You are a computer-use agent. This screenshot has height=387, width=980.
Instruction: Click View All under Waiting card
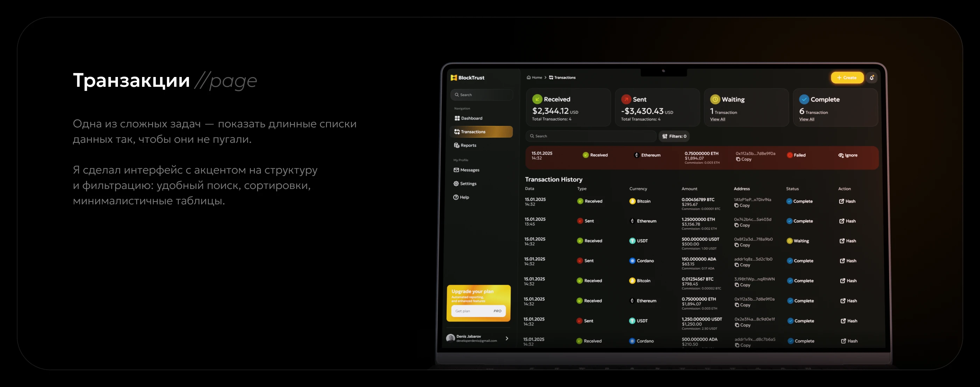pyautogui.click(x=717, y=119)
